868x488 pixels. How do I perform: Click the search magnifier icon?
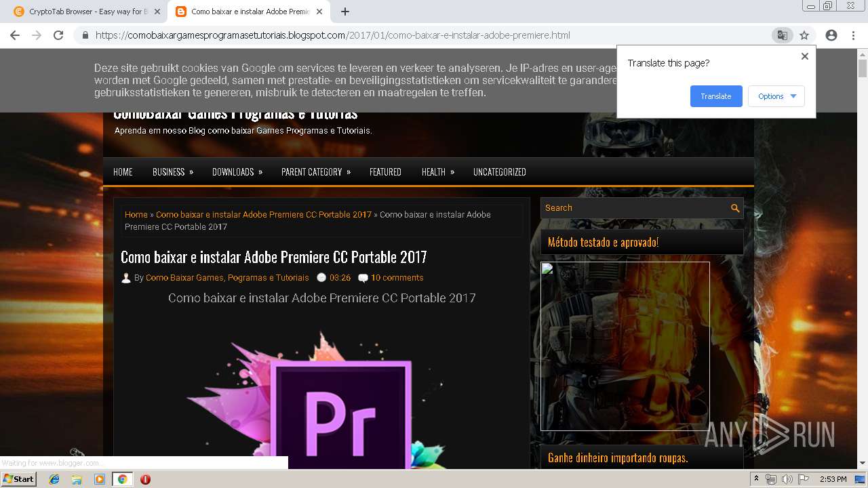[x=735, y=208]
